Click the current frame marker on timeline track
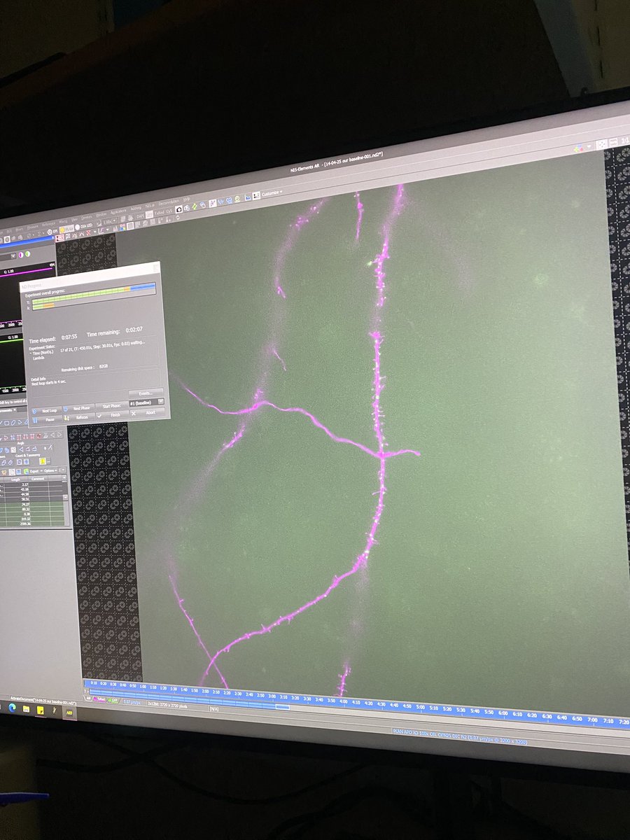The height and width of the screenshot is (840, 630). pyautogui.click(x=282, y=706)
